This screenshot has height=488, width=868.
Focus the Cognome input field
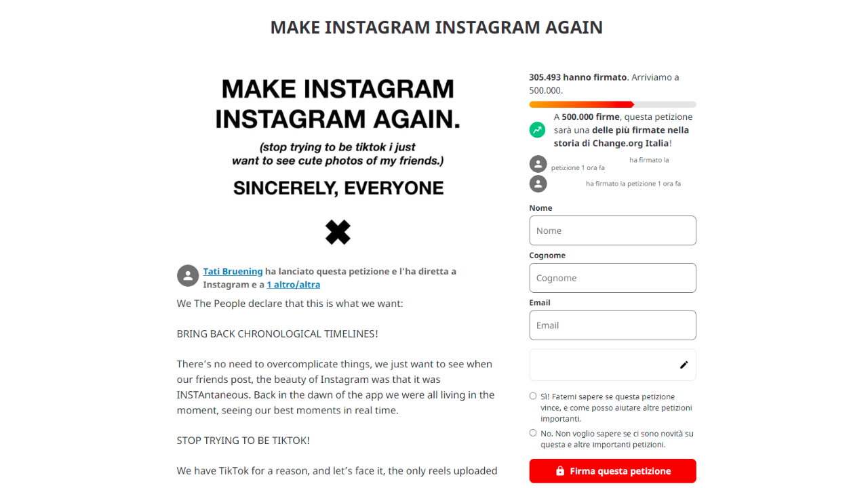tap(613, 278)
